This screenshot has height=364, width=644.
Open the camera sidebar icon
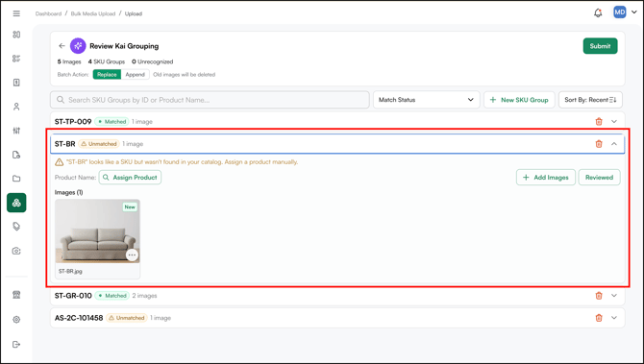click(16, 251)
